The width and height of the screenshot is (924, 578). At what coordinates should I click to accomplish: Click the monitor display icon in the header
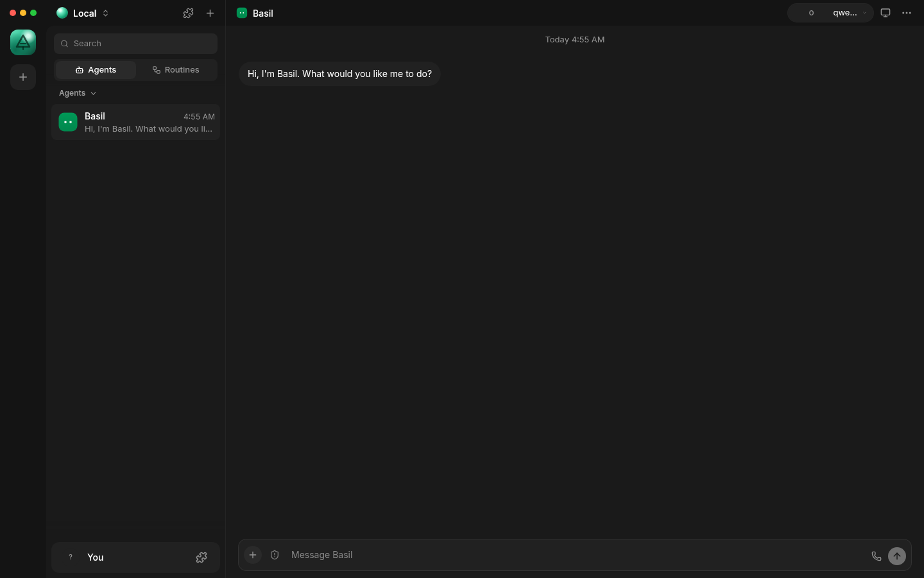(x=886, y=13)
